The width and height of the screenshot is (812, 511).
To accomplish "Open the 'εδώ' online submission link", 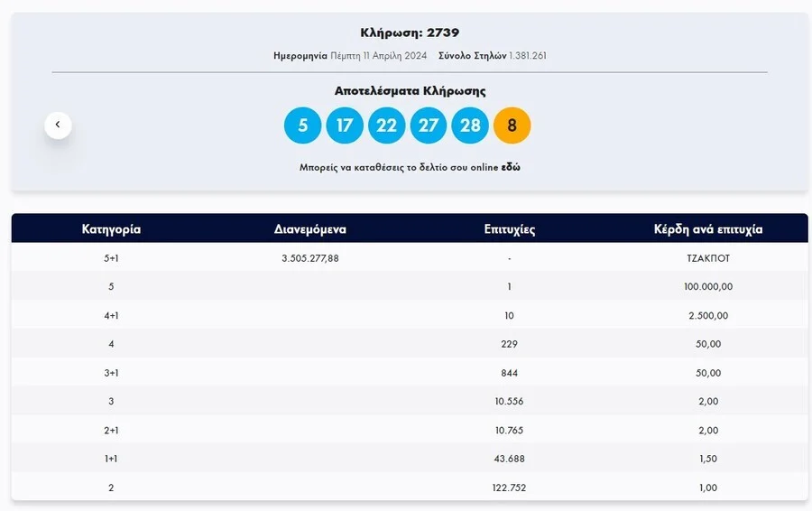I will [x=511, y=168].
